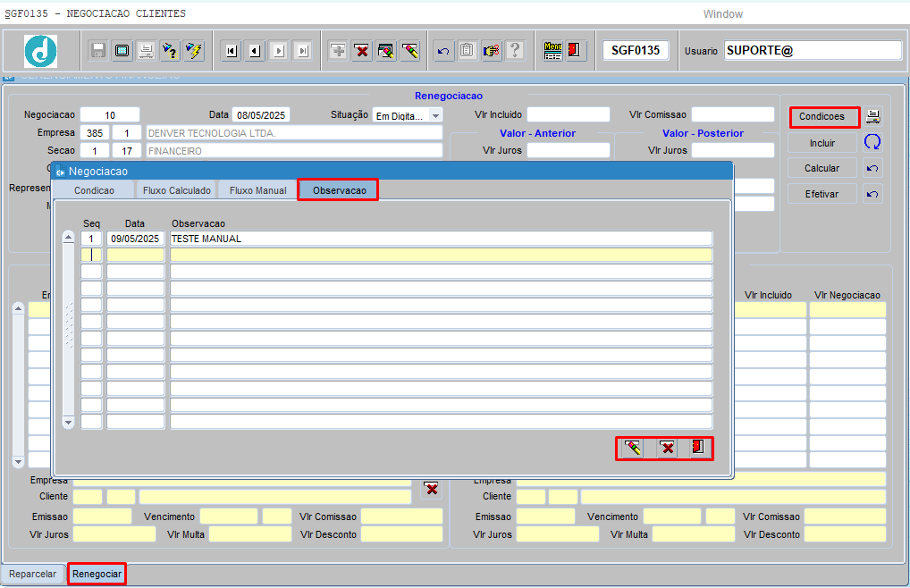Image resolution: width=910 pixels, height=588 pixels.
Task: Switch to the Fluxo Manual tab
Action: pyautogui.click(x=257, y=190)
